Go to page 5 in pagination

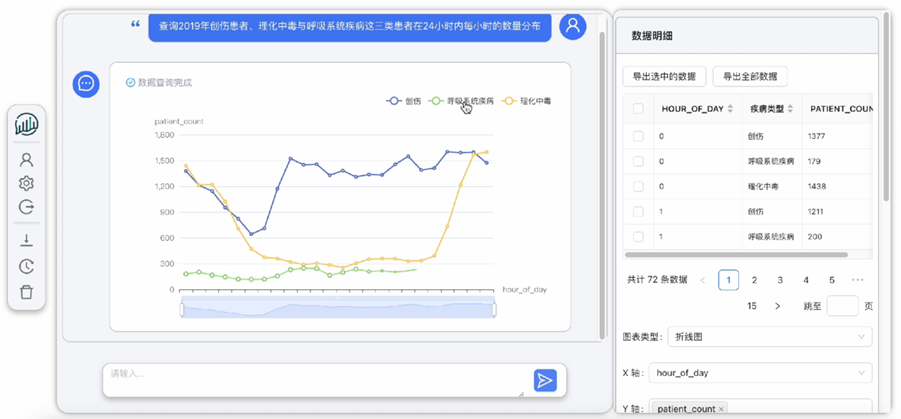[x=832, y=280]
